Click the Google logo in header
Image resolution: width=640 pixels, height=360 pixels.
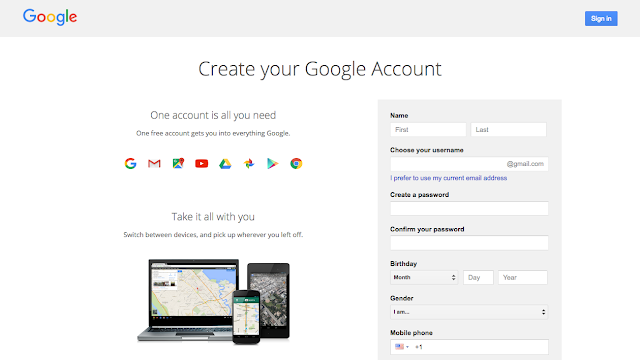coord(50,17)
